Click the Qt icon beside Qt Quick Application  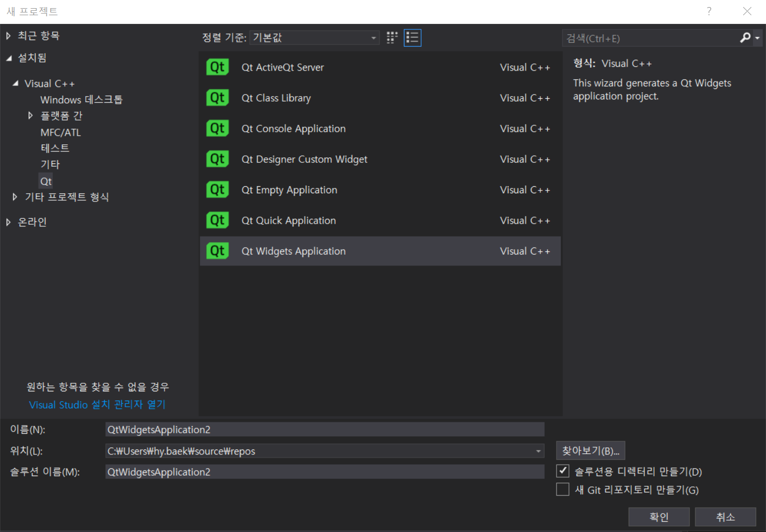[x=217, y=220]
